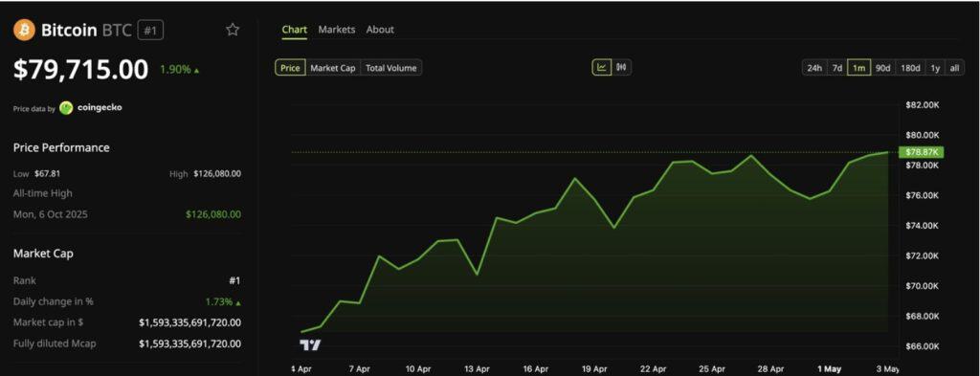Click the 28 Apr date label
Viewport: 980px width, 376px height.
(x=770, y=369)
